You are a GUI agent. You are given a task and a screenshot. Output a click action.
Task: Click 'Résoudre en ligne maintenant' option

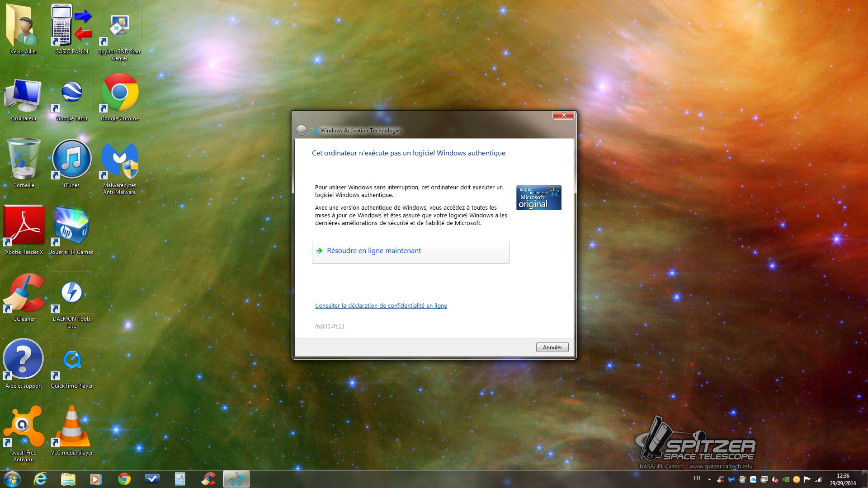click(x=410, y=252)
